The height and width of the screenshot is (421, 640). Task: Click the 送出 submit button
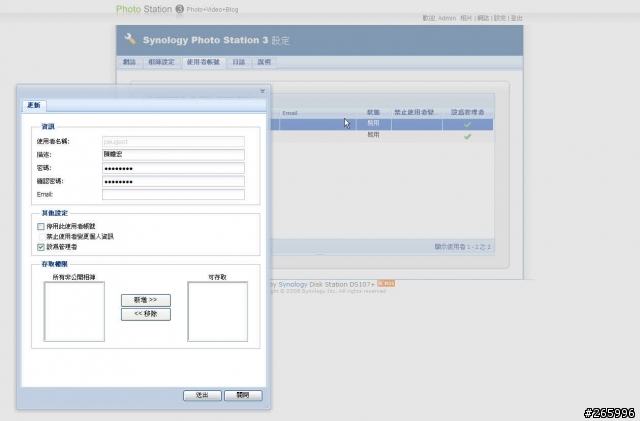click(202, 395)
